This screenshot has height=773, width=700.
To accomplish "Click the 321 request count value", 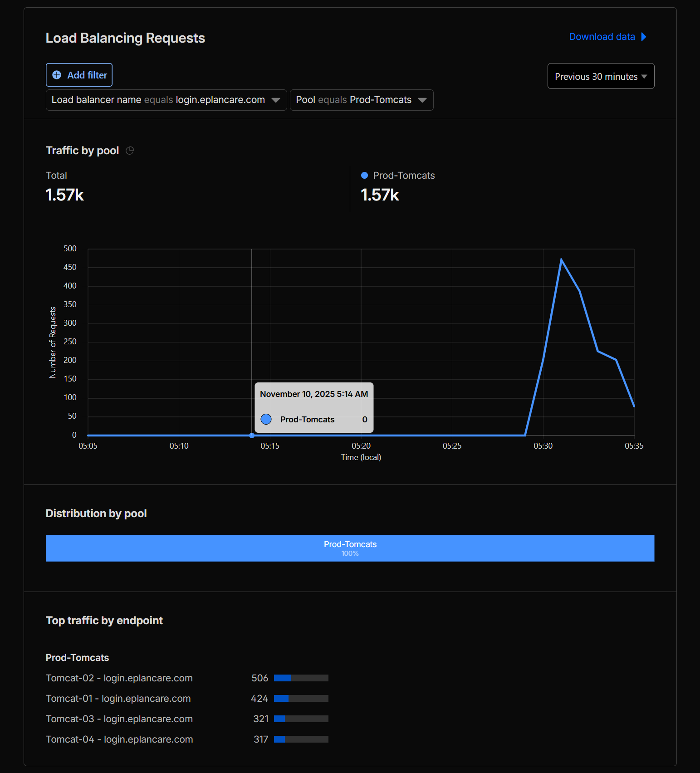I will (261, 719).
